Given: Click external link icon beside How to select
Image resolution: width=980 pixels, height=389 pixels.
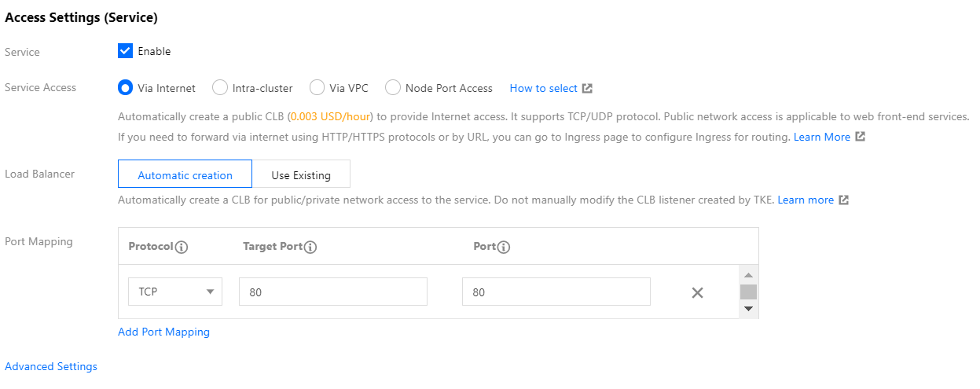Looking at the screenshot, I should click(x=587, y=89).
